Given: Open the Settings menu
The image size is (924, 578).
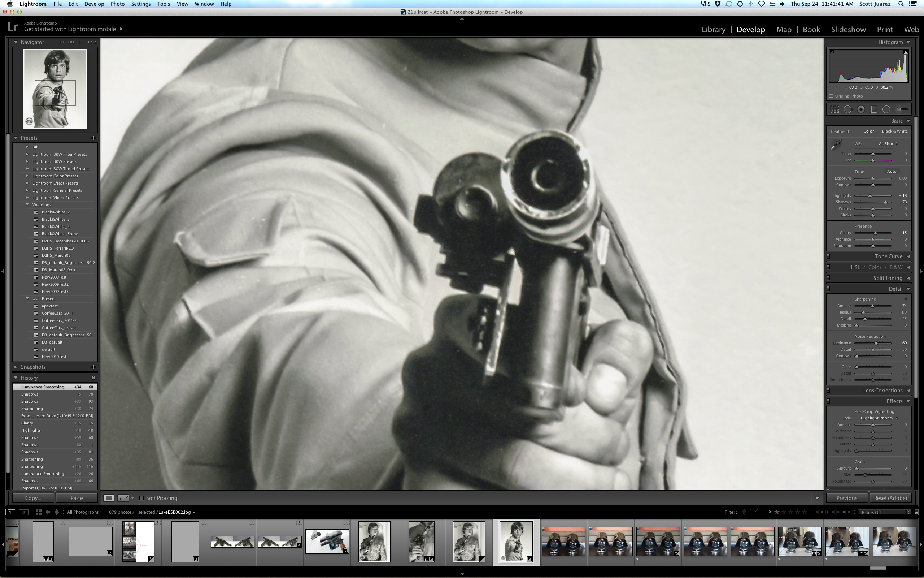Looking at the screenshot, I should pos(140,4).
